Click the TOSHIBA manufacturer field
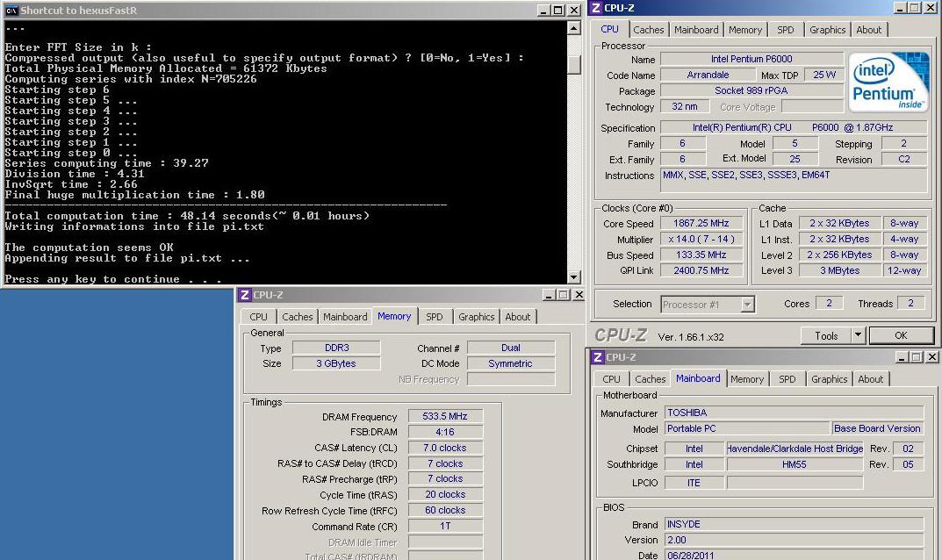The image size is (942, 560). coord(794,413)
